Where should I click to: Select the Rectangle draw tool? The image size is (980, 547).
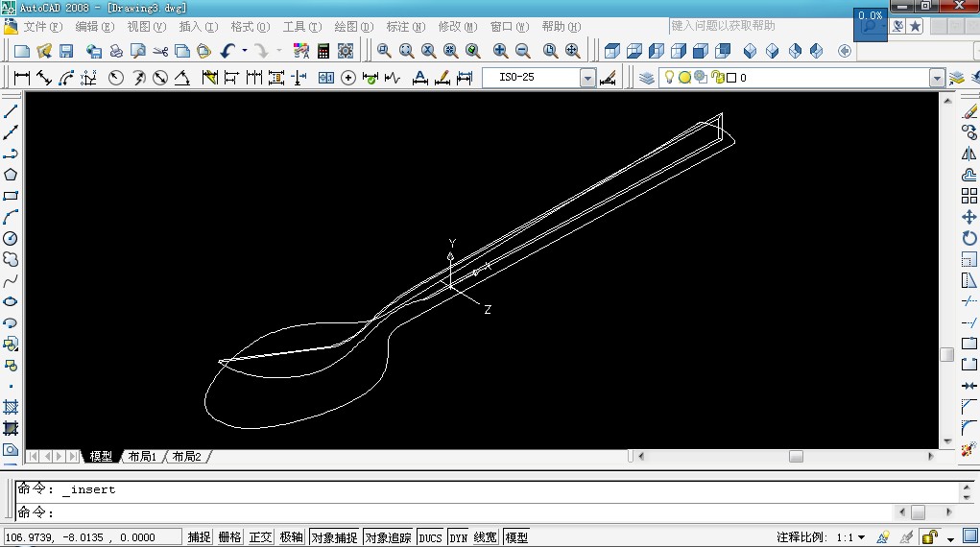[11, 196]
